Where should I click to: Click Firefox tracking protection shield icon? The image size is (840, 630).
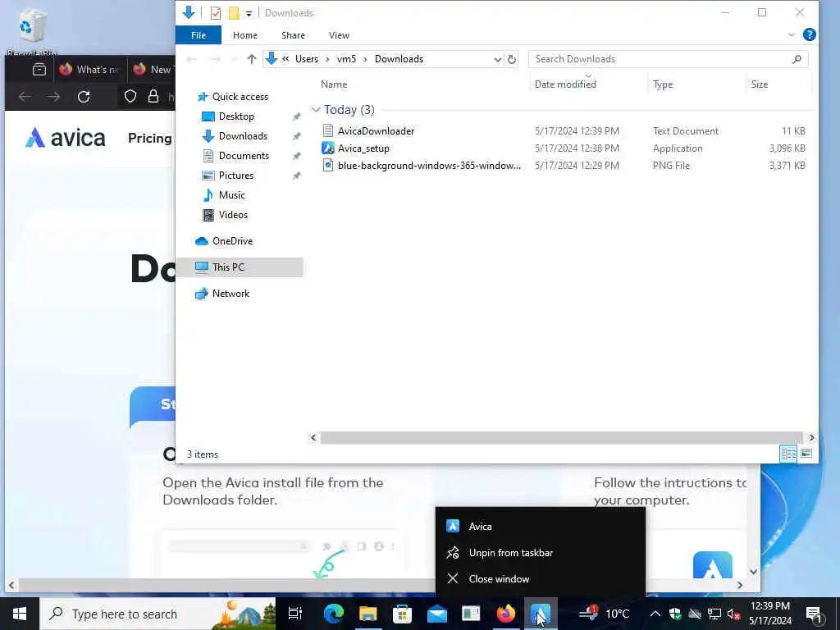130,97
